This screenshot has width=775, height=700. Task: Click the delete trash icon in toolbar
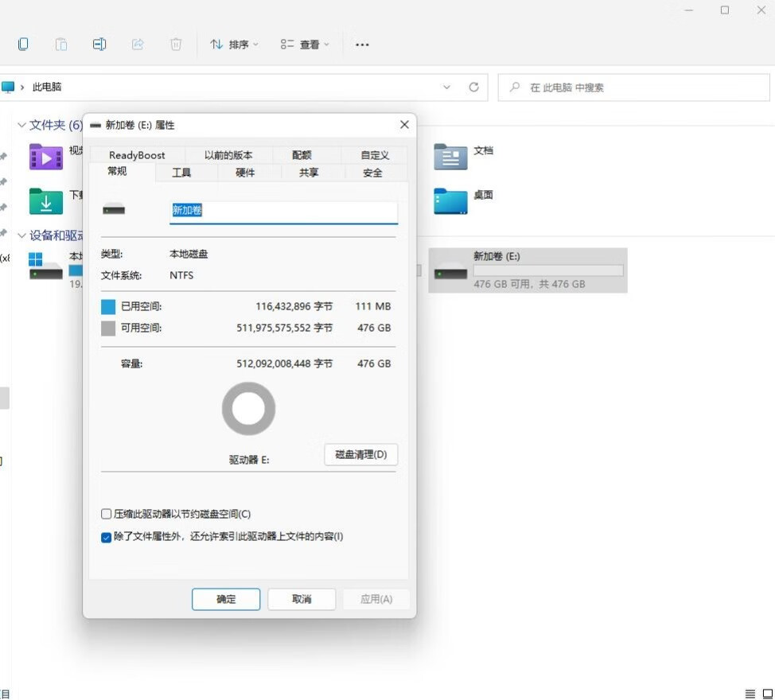[x=176, y=45]
